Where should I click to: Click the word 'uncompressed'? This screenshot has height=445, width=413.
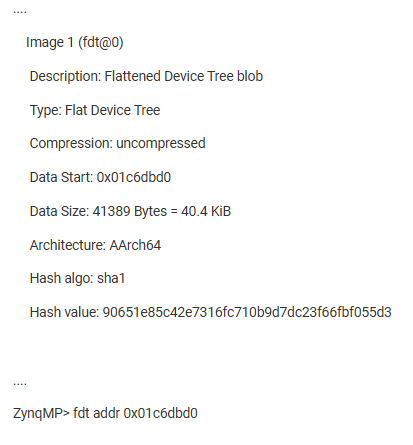161,143
